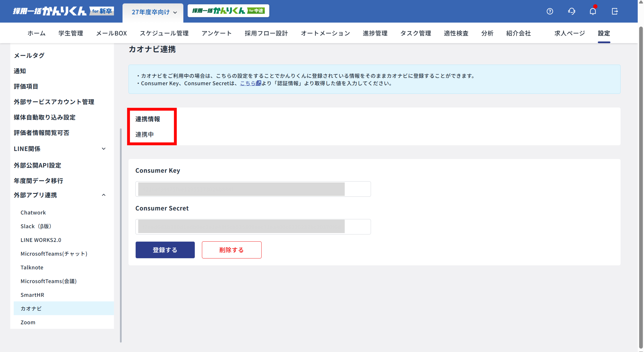Collapse the 外部アプリ連携 sidebar section

click(104, 195)
